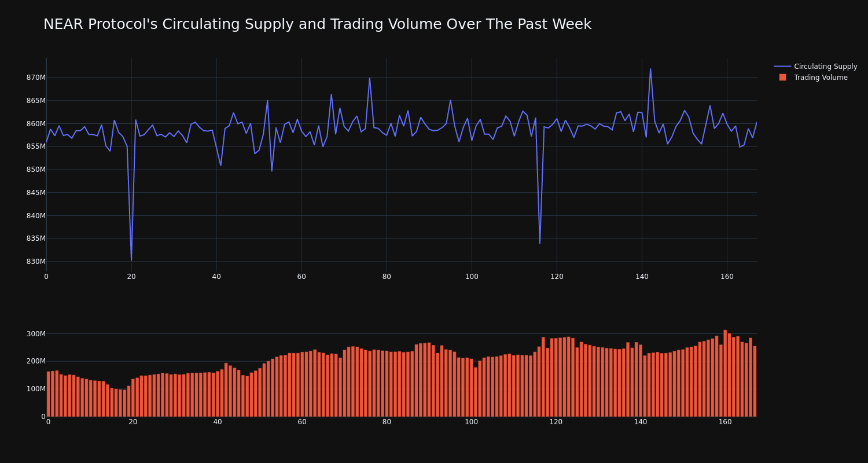Click x-axis tick 140 under supply chart

click(x=642, y=277)
